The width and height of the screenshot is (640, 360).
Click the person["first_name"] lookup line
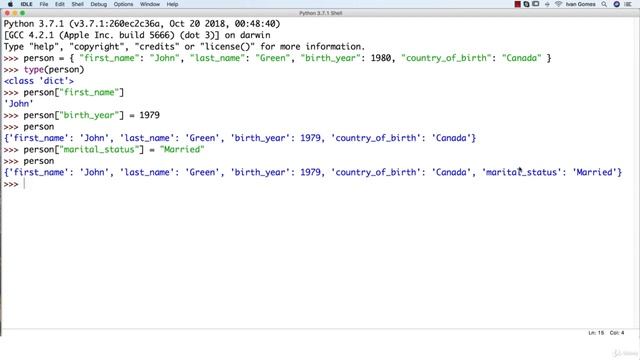64,92
